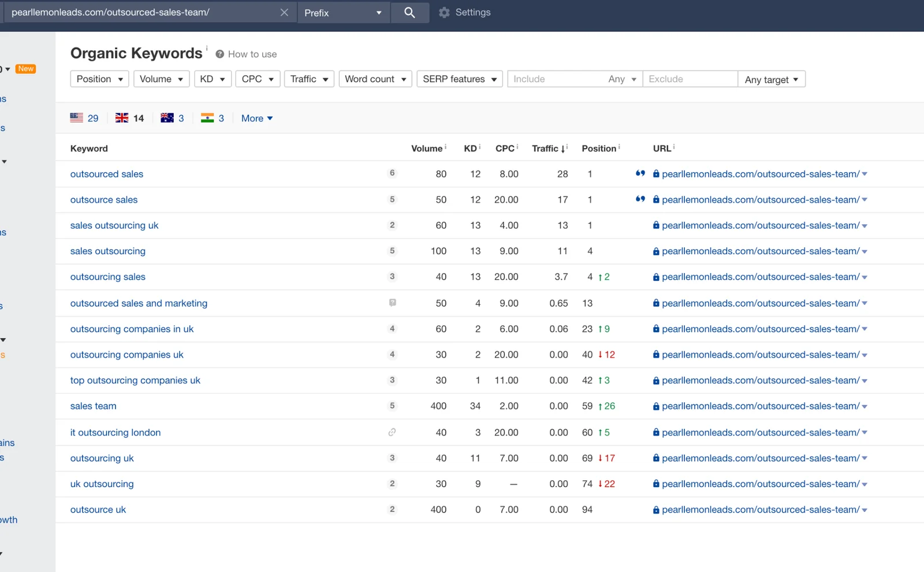Image resolution: width=924 pixels, height=572 pixels.
Task: Click SERP features badge 3 for outsourcing sales
Action: (392, 277)
